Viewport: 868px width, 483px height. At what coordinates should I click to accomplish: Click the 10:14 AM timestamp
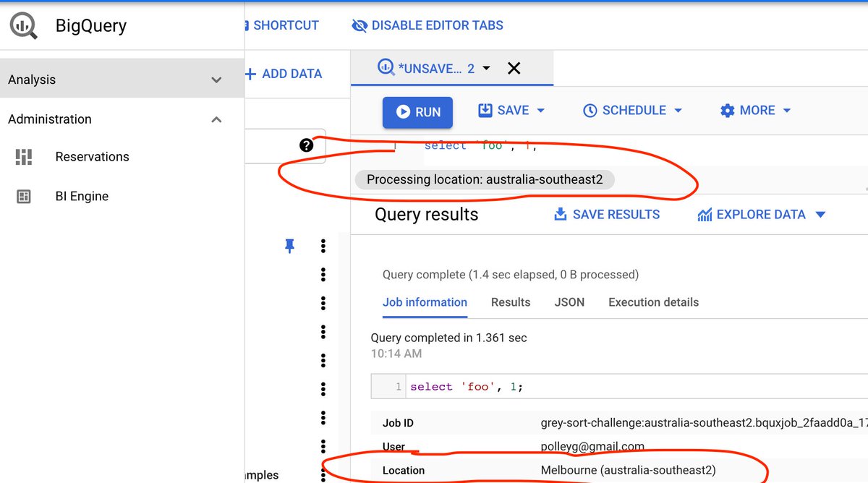(395, 354)
